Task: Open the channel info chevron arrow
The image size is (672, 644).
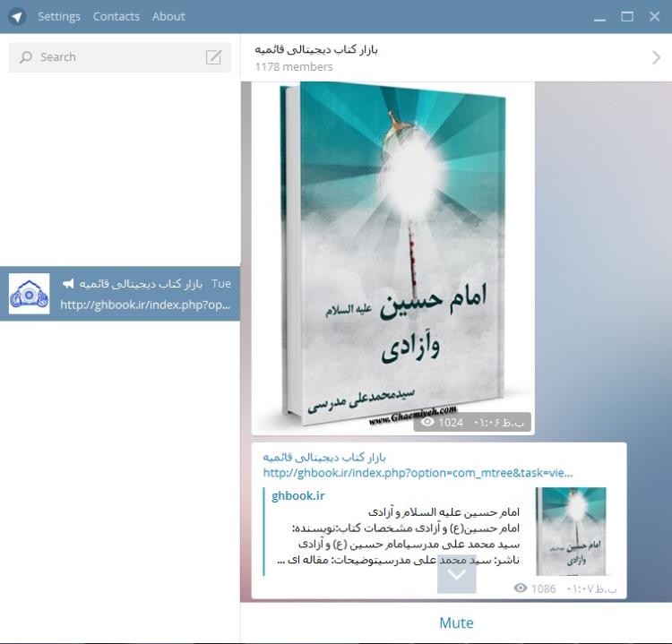Action: tap(656, 57)
